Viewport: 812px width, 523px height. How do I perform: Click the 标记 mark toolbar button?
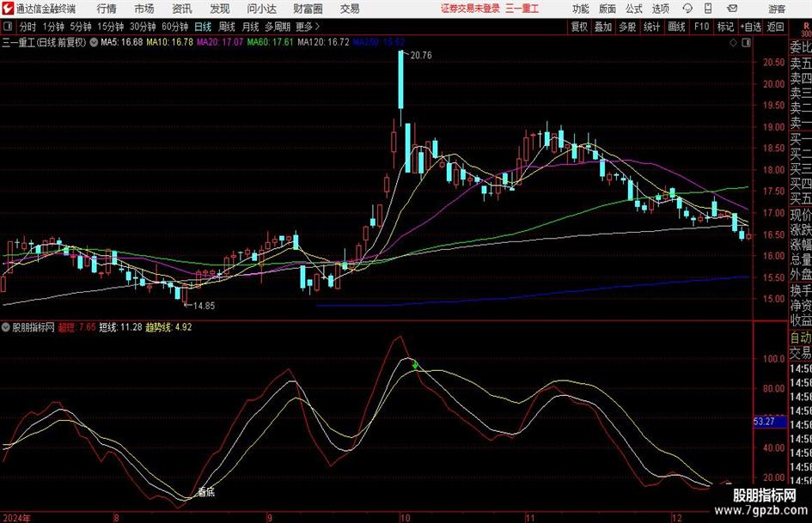(725, 27)
